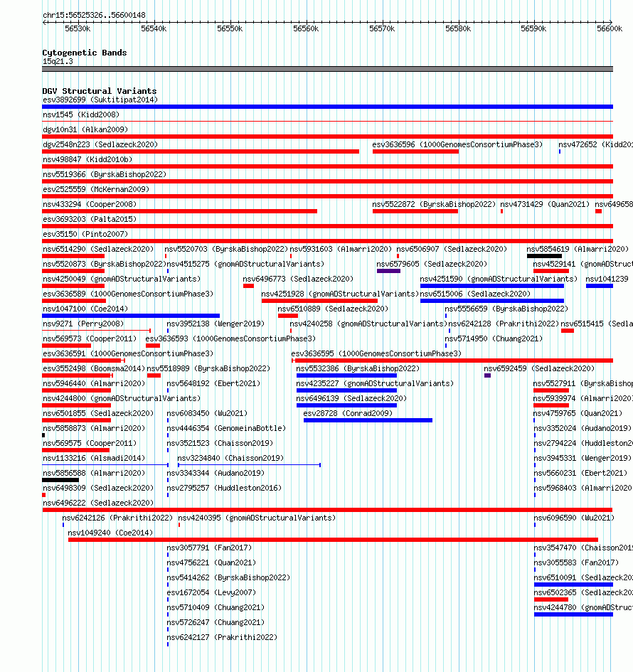Click nsv6242128 (Prakrithi2022) label
The image size is (633, 672).
click(x=504, y=324)
